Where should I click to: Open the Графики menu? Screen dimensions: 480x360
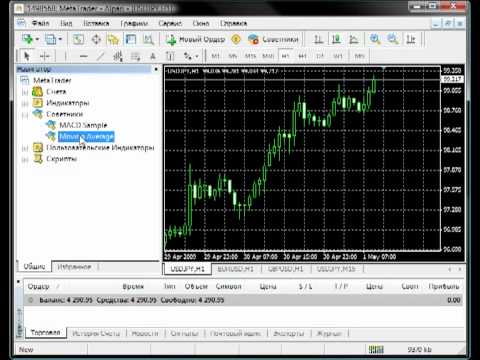pos(134,23)
